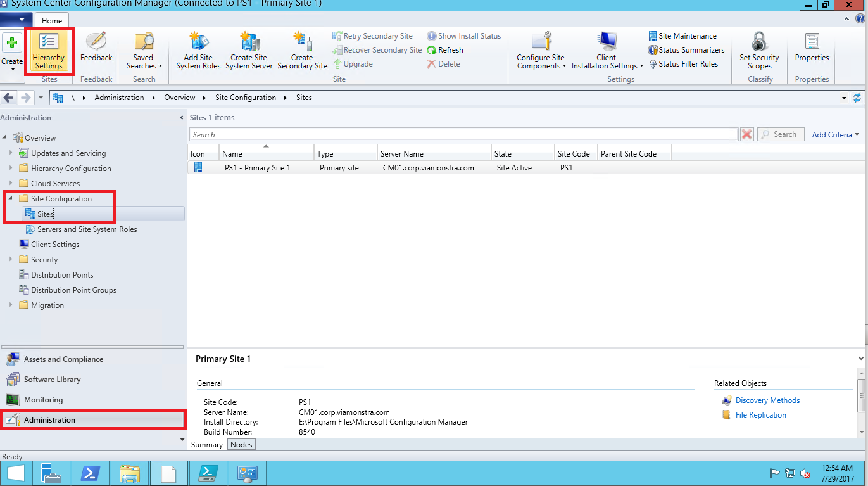Sort by the Server Name column

434,153
